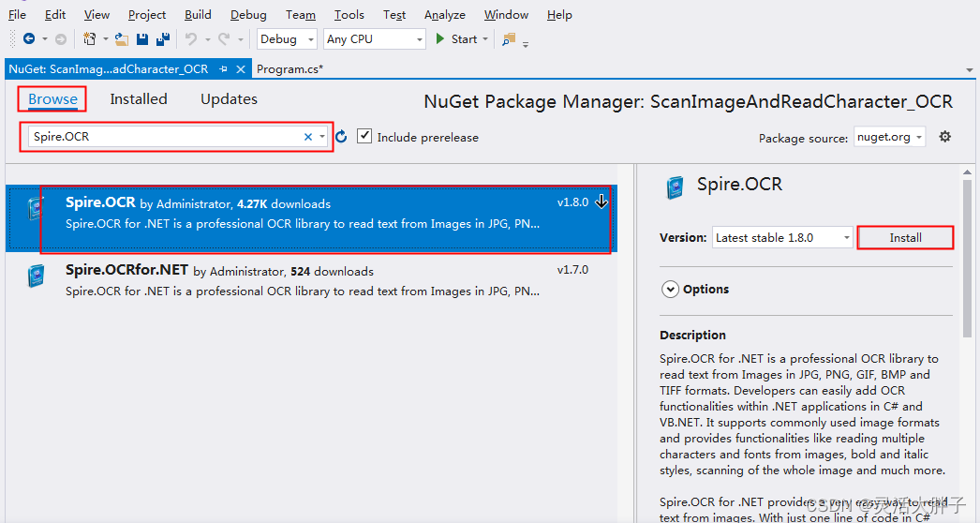
Task: Expand the Options section
Action: pyautogui.click(x=671, y=289)
